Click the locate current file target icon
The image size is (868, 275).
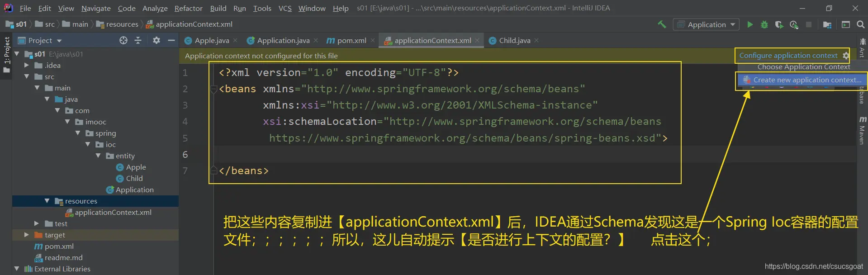(x=123, y=40)
